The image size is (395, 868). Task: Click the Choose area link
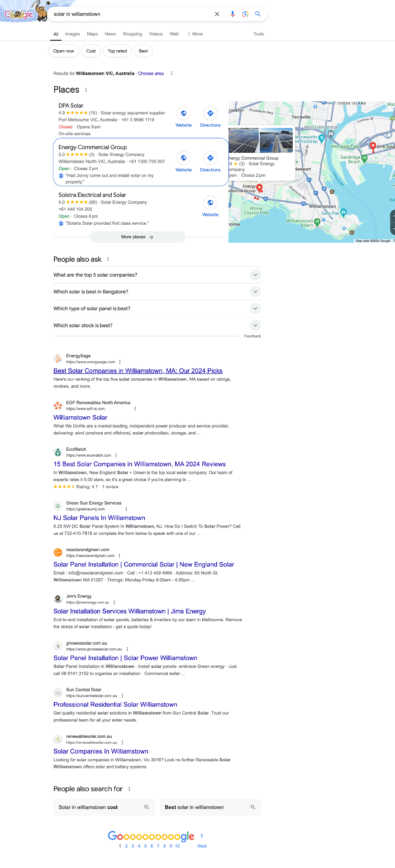(x=151, y=73)
